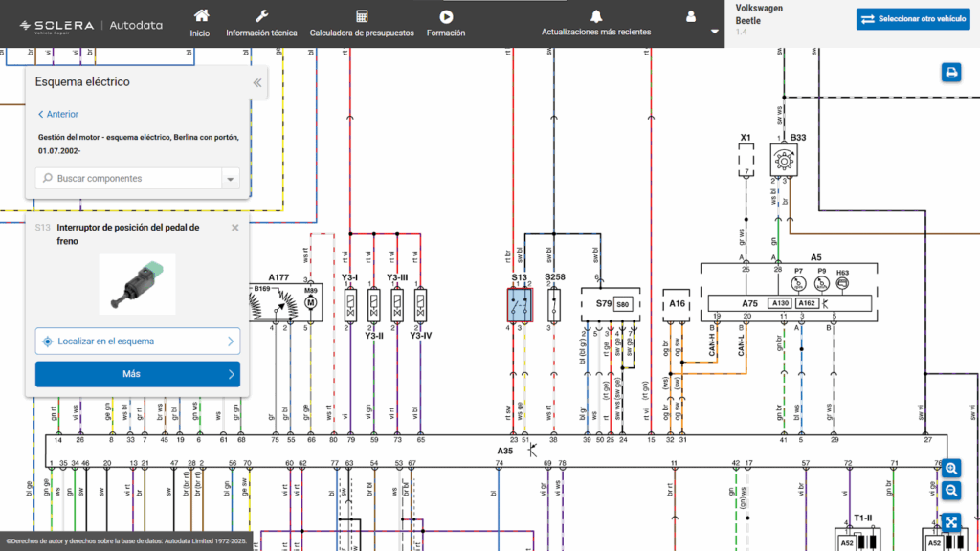Expand the user menu caret

715,32
